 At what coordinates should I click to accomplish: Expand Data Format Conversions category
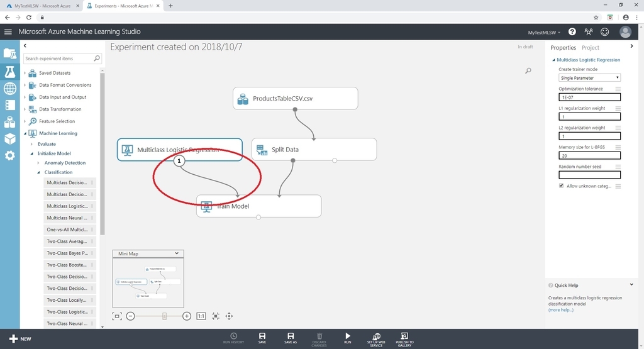pos(25,85)
